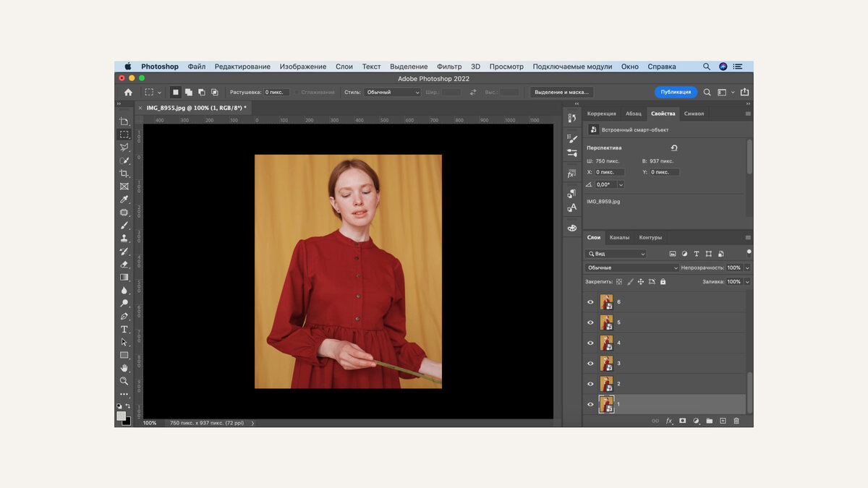Open the Фильтр menu
Viewport: 868px width, 488px height.
tap(449, 67)
